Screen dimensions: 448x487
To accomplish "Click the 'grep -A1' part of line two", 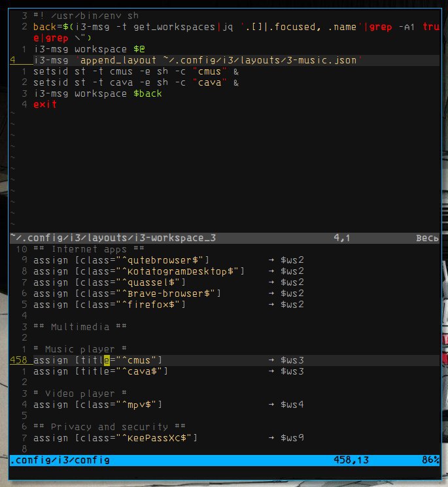I will (x=392, y=27).
